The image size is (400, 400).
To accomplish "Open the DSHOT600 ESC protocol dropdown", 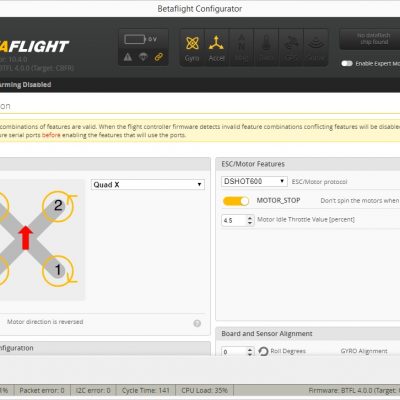I will pyautogui.click(x=254, y=181).
